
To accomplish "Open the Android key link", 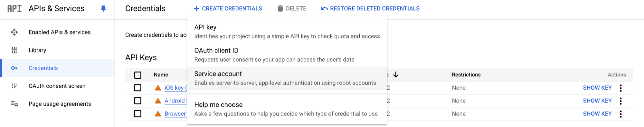I will click(175, 101).
